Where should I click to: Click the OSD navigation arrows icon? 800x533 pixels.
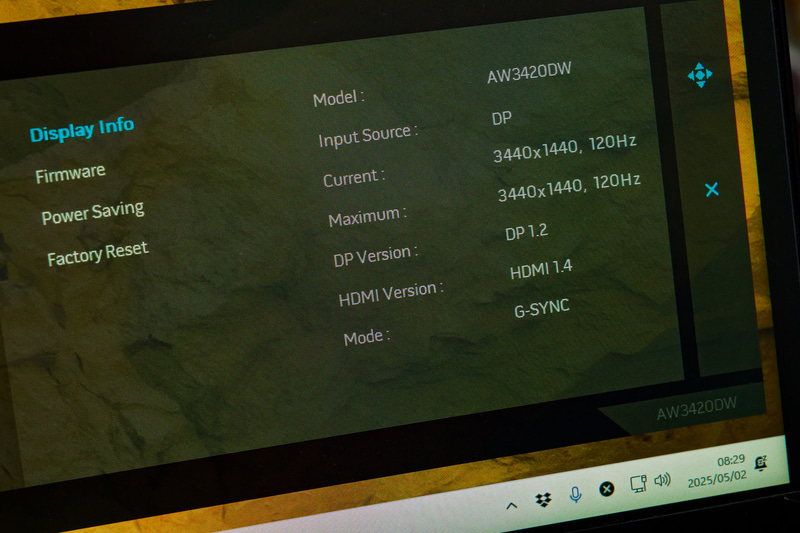[700, 75]
